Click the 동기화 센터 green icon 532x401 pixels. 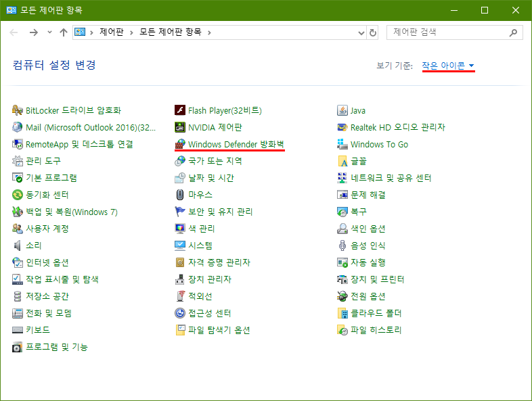point(18,195)
